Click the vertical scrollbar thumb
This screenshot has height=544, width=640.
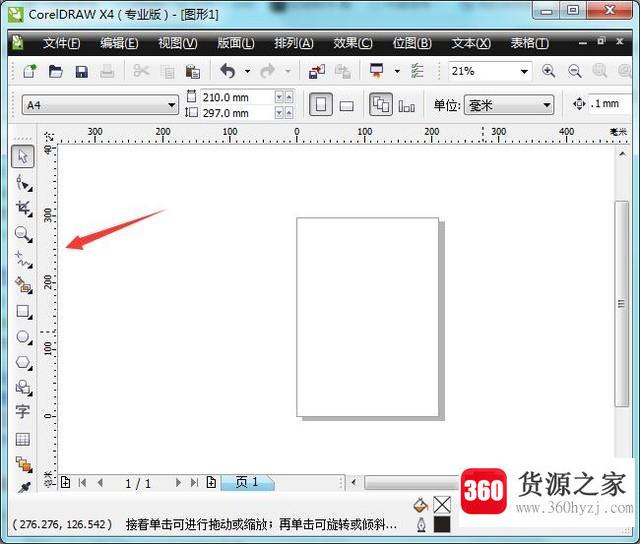pos(621,304)
